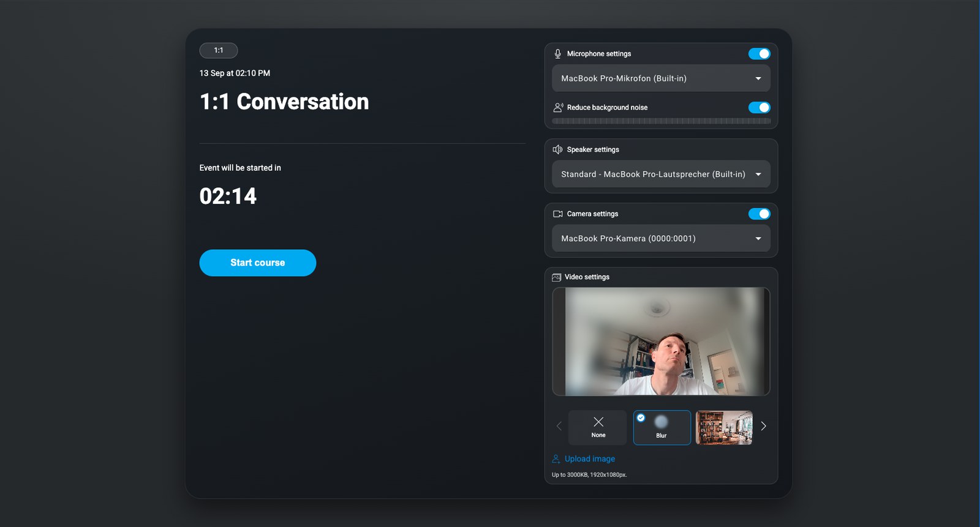Choose the library room background thumbnail
This screenshot has height=527, width=980.
pyautogui.click(x=724, y=427)
